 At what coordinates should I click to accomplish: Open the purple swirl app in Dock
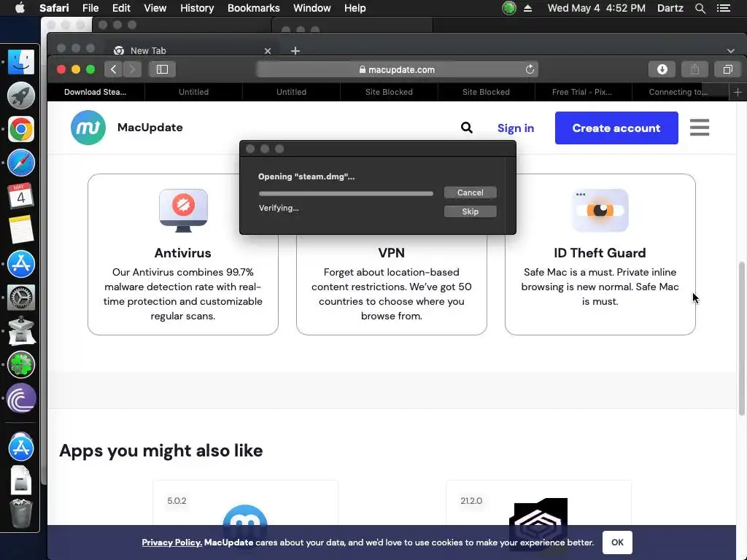(x=21, y=399)
